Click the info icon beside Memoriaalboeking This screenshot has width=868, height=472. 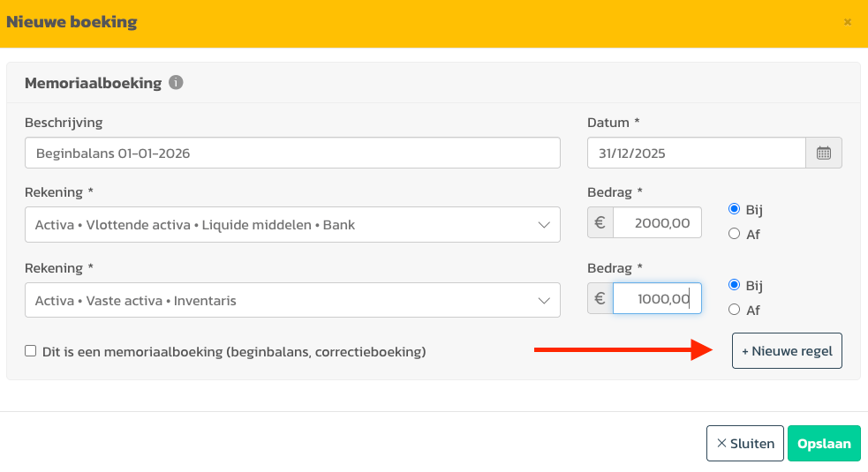pos(176,83)
